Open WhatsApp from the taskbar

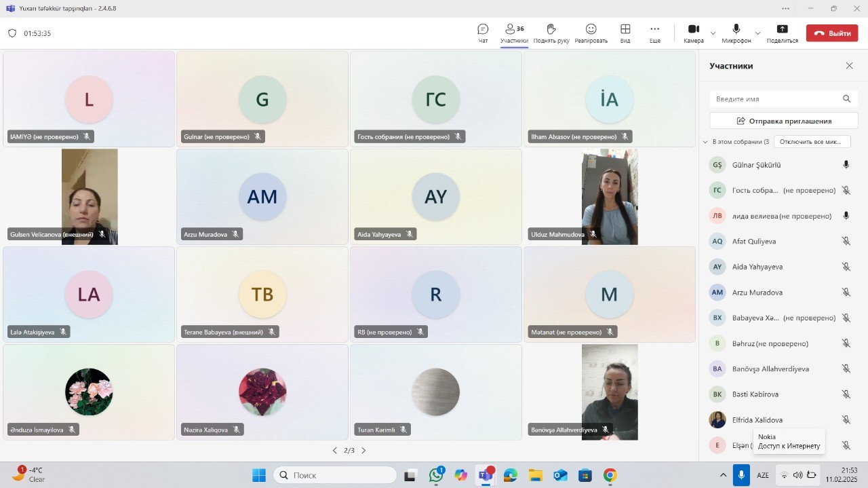436,475
